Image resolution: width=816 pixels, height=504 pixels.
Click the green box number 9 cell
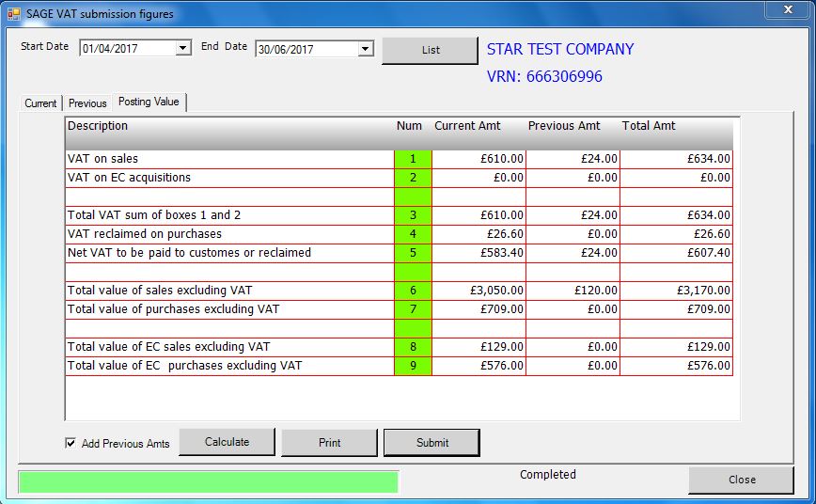tap(414, 366)
